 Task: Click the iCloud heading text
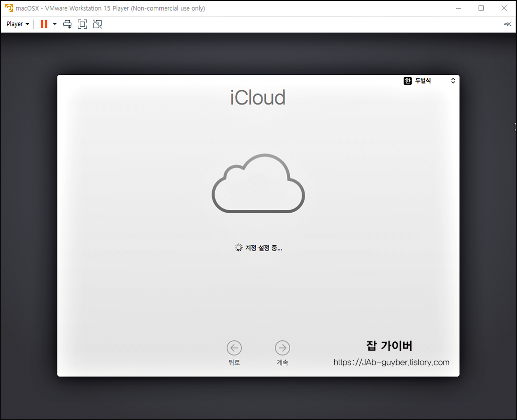(258, 98)
